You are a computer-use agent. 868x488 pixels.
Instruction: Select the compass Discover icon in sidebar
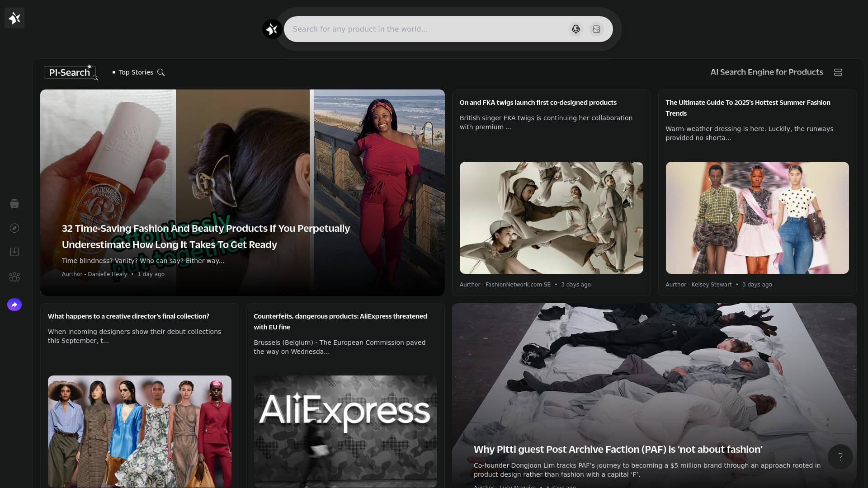click(x=14, y=228)
